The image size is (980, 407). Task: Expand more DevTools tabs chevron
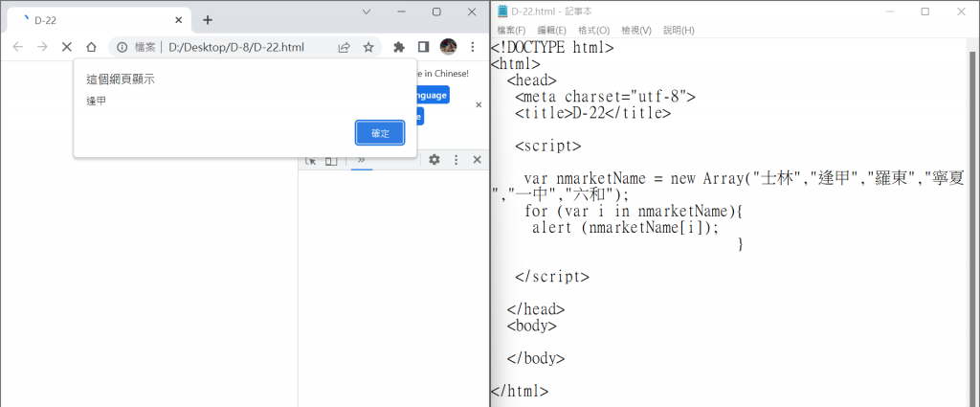coord(361,159)
